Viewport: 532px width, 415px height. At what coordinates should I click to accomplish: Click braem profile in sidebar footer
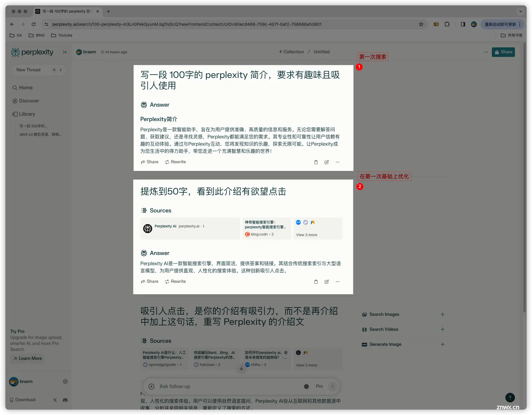[x=21, y=381]
